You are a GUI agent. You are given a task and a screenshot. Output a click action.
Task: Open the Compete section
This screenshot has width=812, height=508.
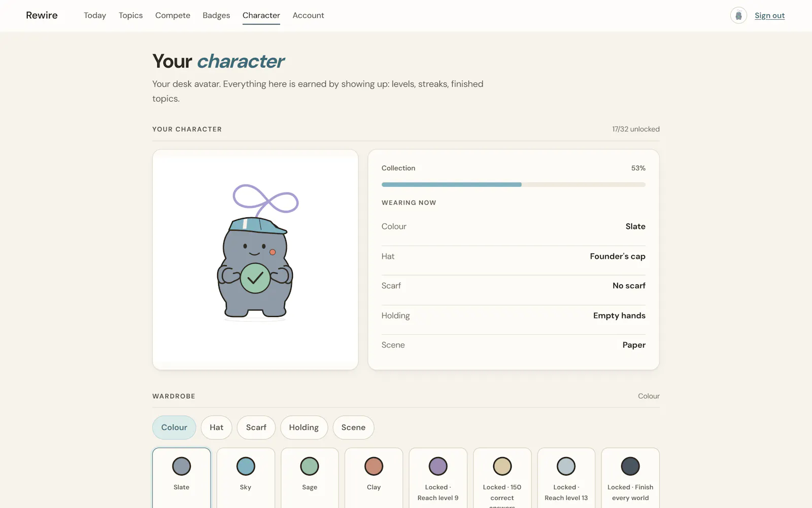(173, 15)
